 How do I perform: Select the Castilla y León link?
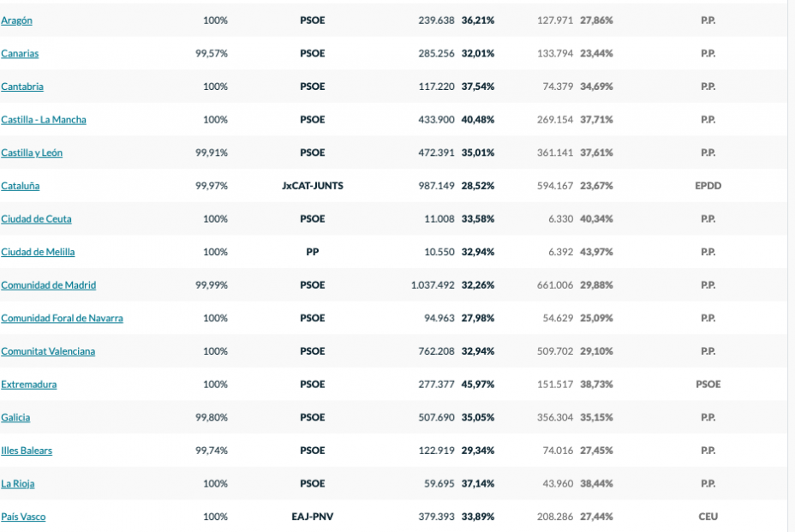(32, 152)
